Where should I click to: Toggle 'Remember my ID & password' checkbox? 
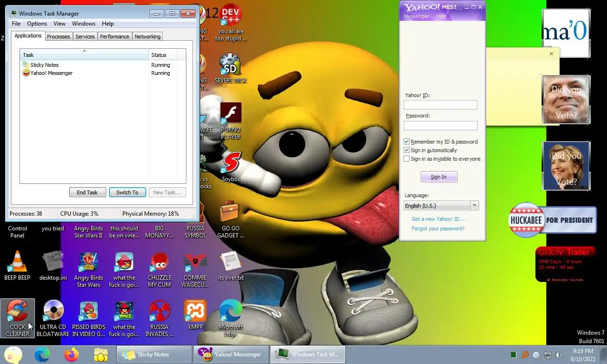(406, 142)
